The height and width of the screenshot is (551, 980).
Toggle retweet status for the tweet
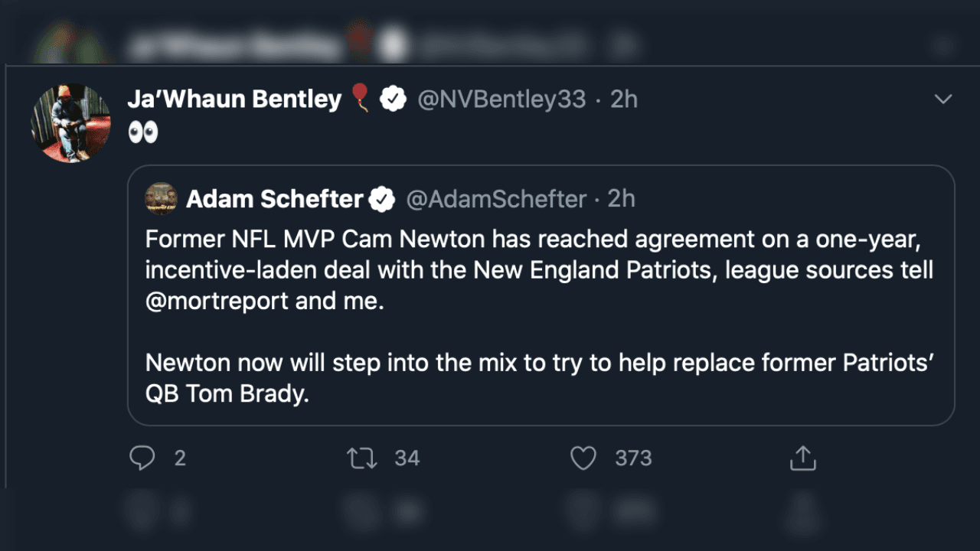tap(361, 458)
